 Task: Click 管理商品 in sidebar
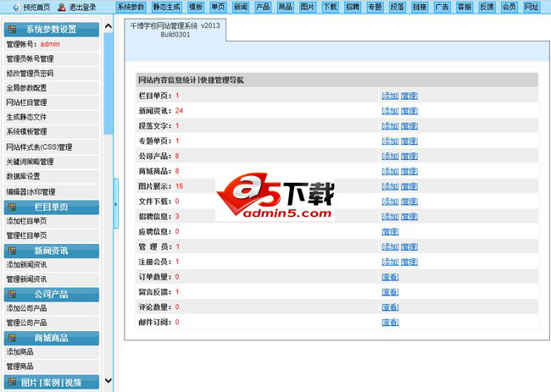pyautogui.click(x=20, y=367)
